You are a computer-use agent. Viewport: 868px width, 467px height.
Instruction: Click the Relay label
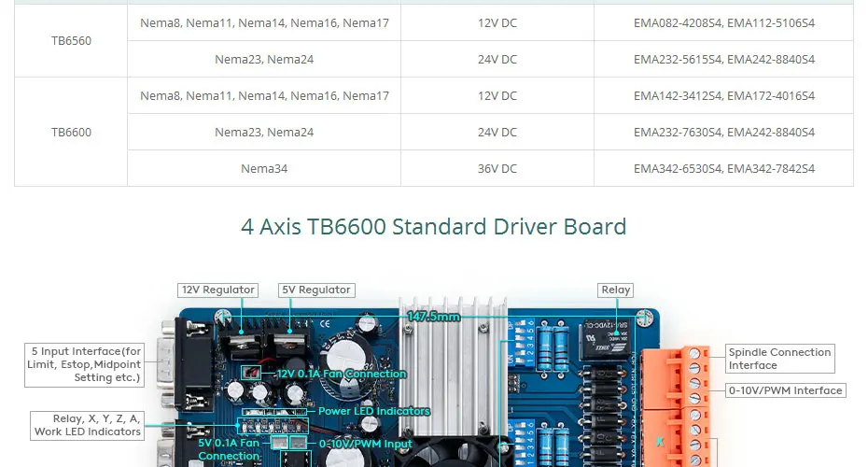click(616, 290)
